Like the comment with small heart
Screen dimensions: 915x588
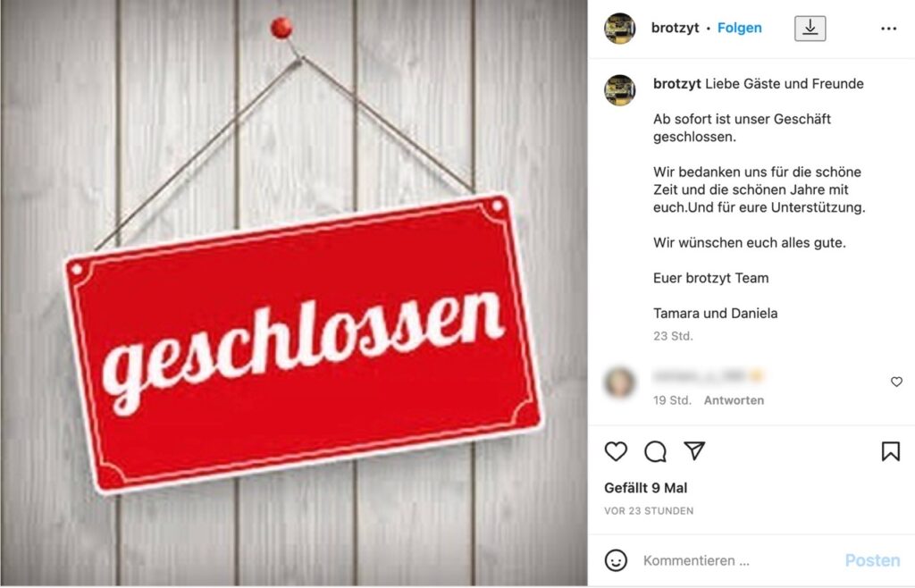(x=896, y=382)
